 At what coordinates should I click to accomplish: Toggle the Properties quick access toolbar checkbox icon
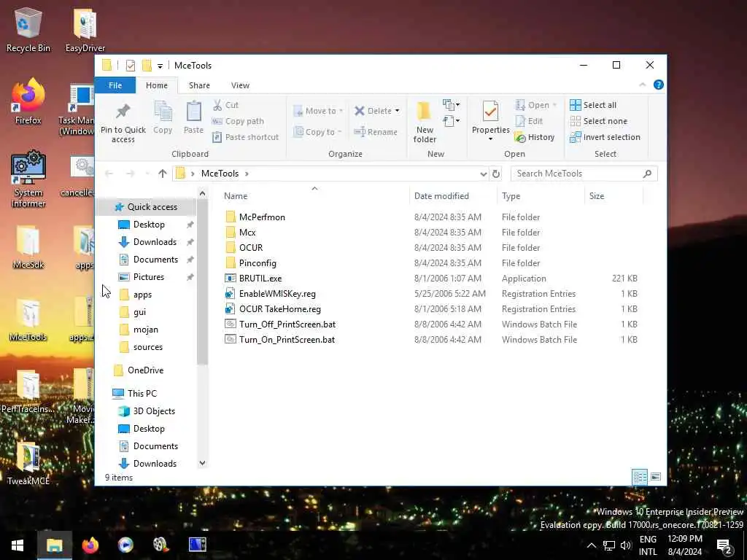point(131,65)
